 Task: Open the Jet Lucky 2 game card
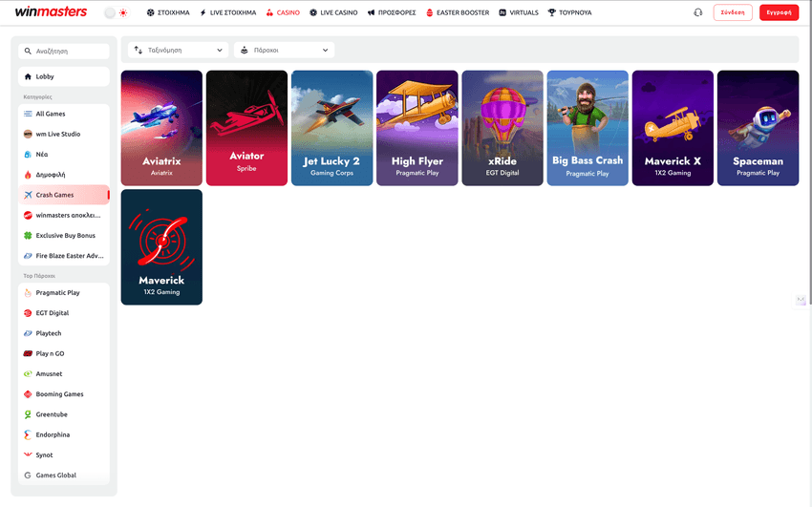[331, 128]
